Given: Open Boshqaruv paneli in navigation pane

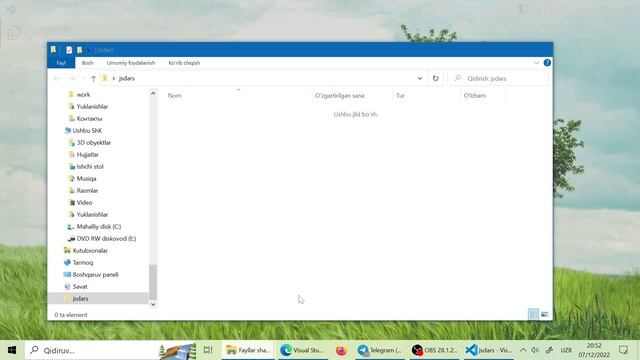Looking at the screenshot, I should (x=95, y=275).
